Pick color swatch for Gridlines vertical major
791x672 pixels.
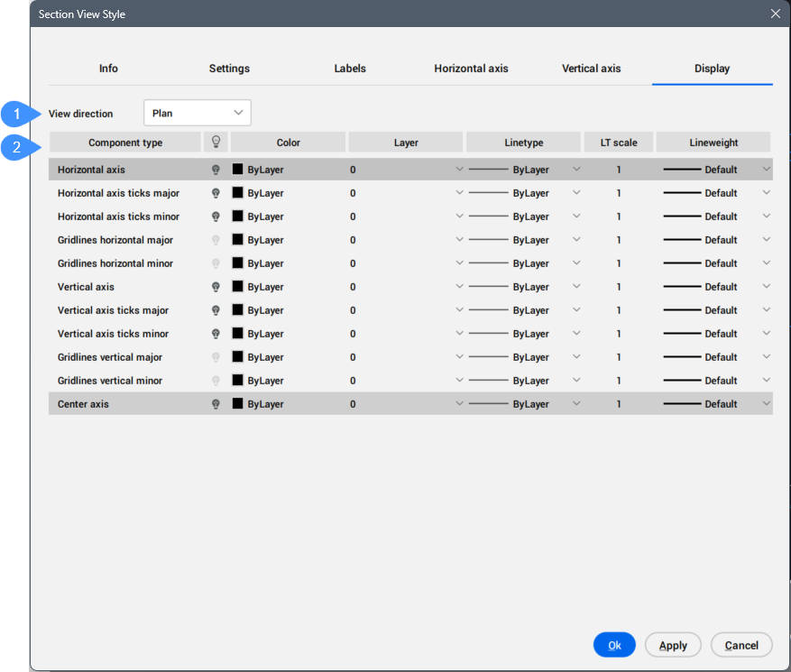tap(238, 357)
